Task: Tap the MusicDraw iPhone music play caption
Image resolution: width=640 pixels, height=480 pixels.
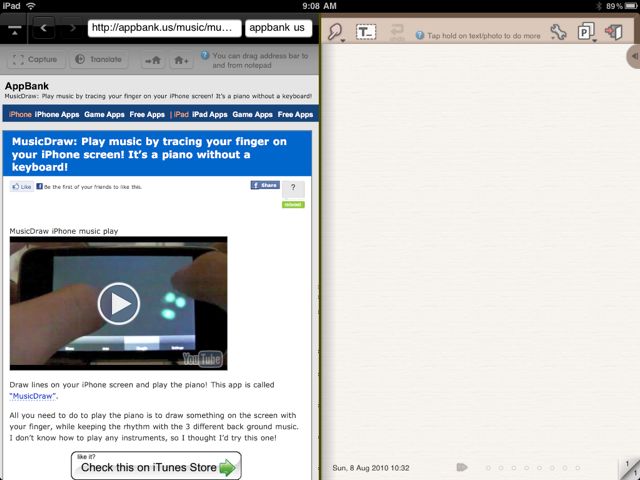Action: tap(64, 231)
